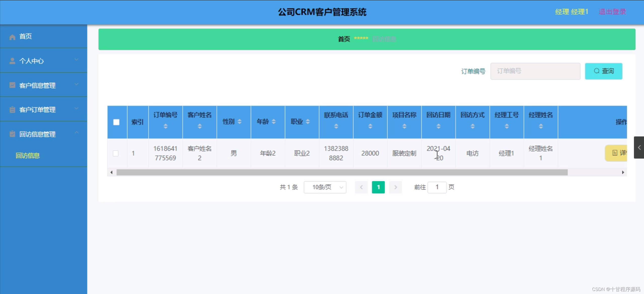Click the chart icon next to 客户信息管理
The height and width of the screenshot is (294, 644).
click(12, 85)
